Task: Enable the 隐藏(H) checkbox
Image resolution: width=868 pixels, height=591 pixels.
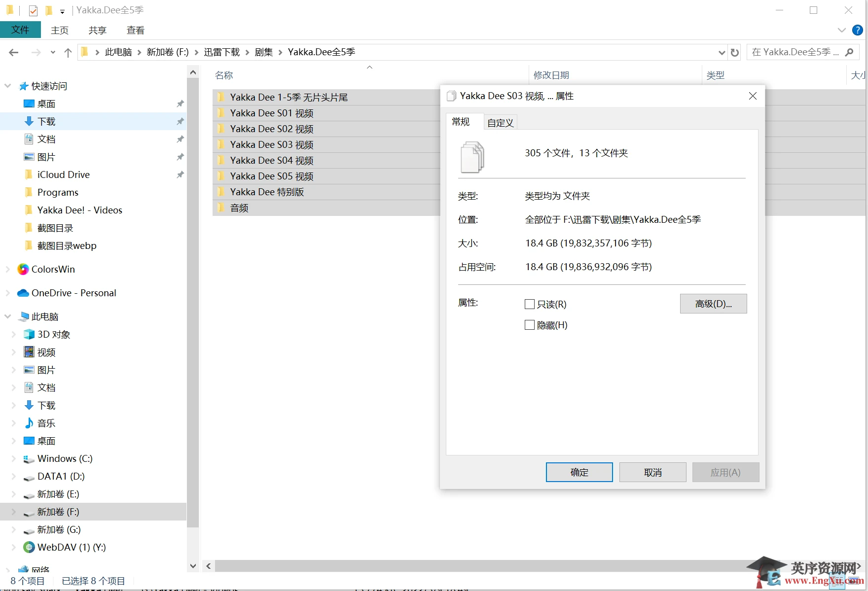Action: (x=530, y=325)
